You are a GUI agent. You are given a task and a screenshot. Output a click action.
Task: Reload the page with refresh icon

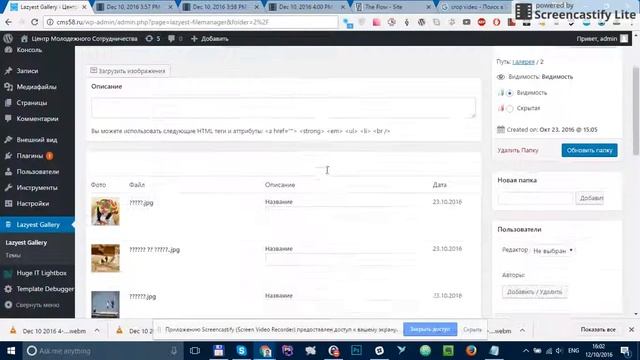[34, 22]
